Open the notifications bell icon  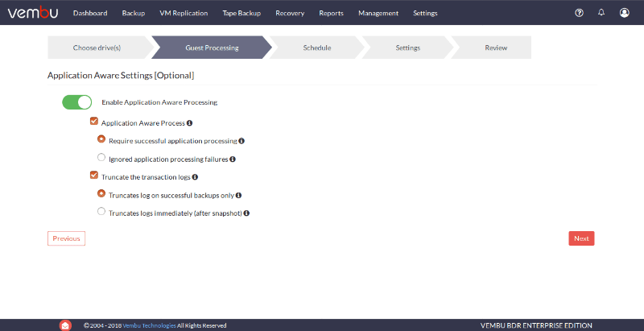click(601, 13)
